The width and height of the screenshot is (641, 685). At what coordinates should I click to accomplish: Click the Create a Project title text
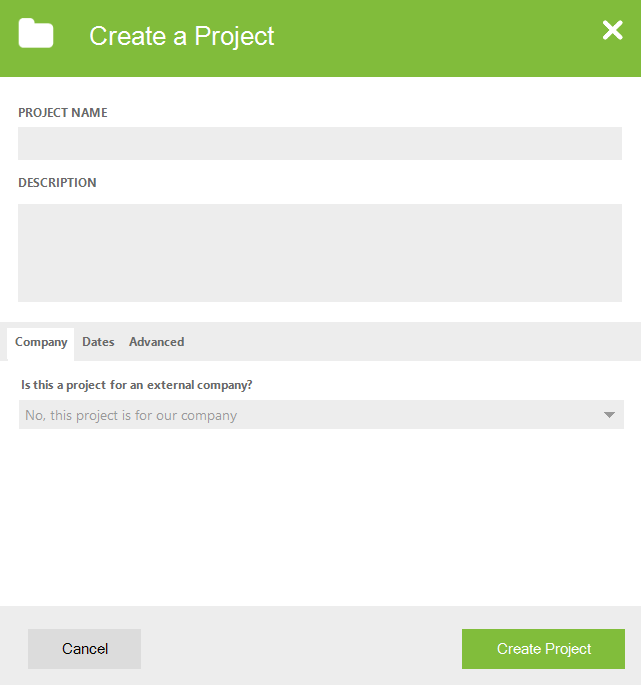182,36
